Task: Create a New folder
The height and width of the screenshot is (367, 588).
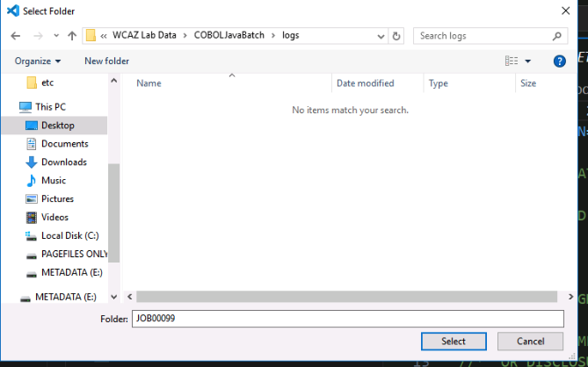Action: point(107,61)
